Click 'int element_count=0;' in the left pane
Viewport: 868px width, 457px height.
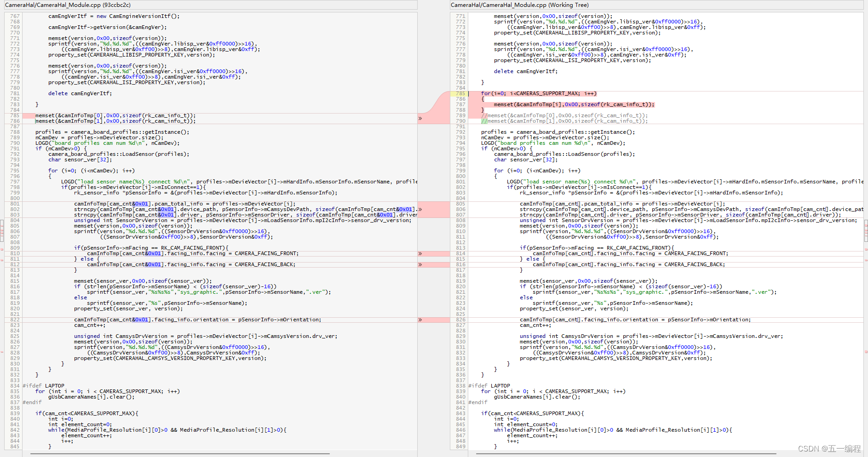[80, 425]
